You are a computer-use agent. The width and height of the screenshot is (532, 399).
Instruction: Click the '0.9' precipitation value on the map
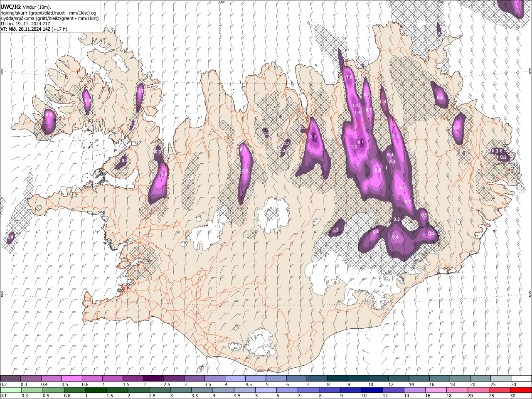378,170
